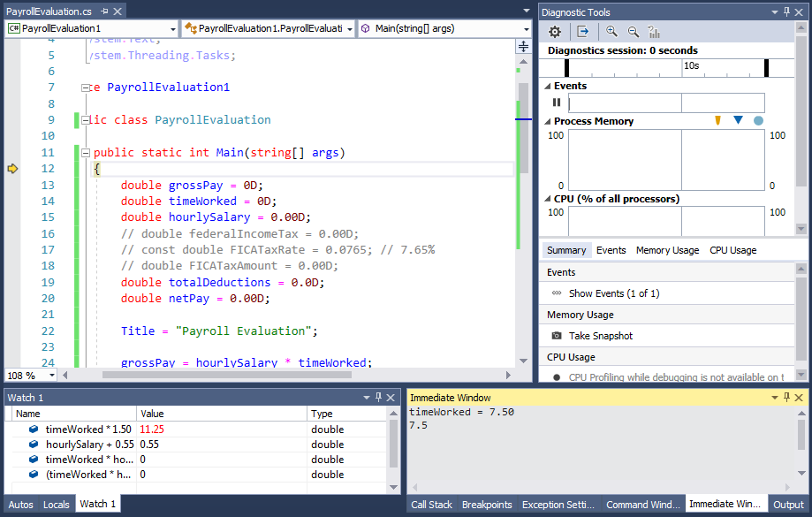
Task: Click the red 11.25 value in Watch 1
Action: (152, 429)
